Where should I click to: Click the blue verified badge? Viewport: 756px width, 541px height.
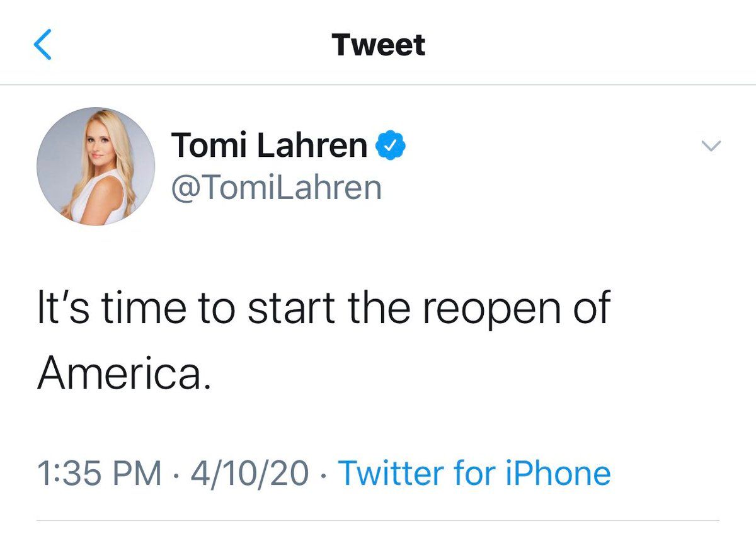(391, 147)
